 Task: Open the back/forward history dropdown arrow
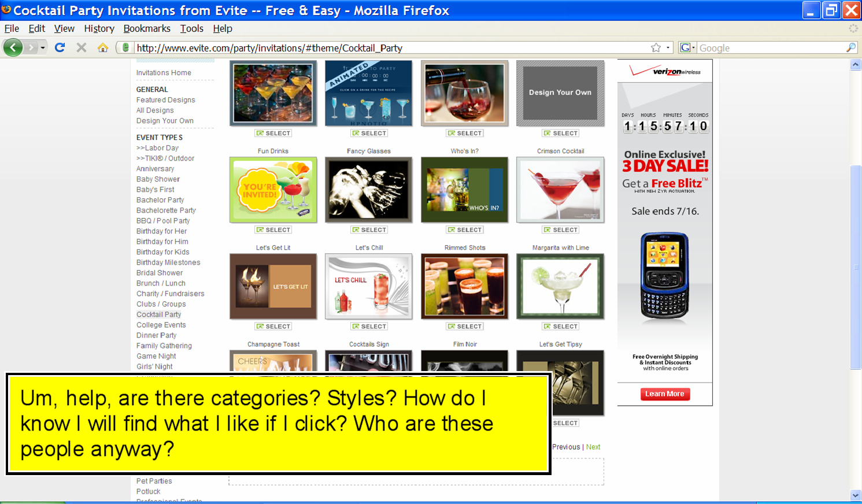43,47
